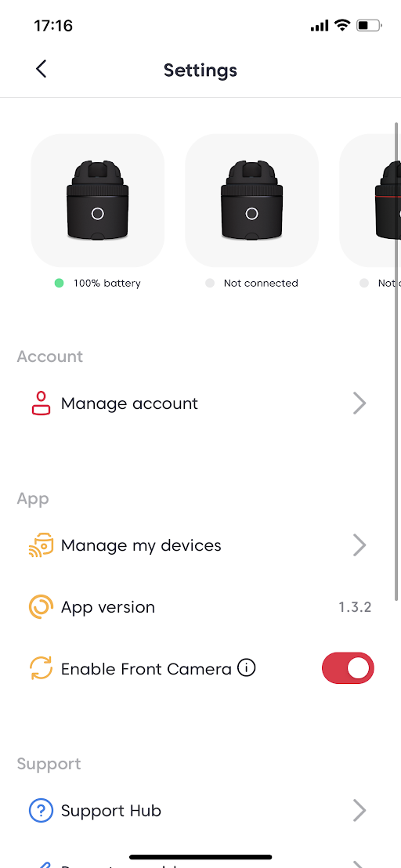Click the vertical scrollbar on the right edge
Viewport: 401px width, 868px height.
tap(396, 361)
